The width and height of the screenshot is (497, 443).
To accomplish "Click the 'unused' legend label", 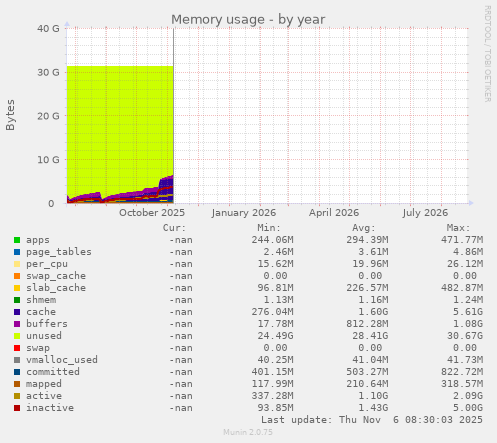I will (x=44, y=336).
